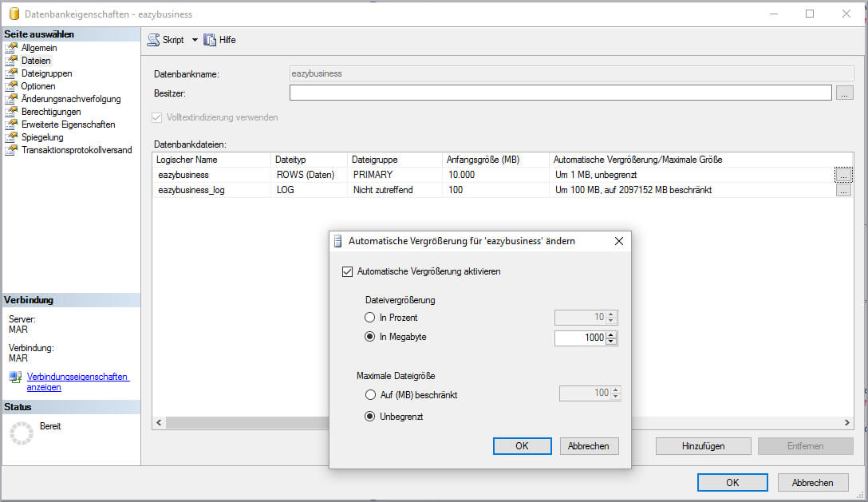
Task: Select the Dateigruppen page icon
Action: pos(11,73)
